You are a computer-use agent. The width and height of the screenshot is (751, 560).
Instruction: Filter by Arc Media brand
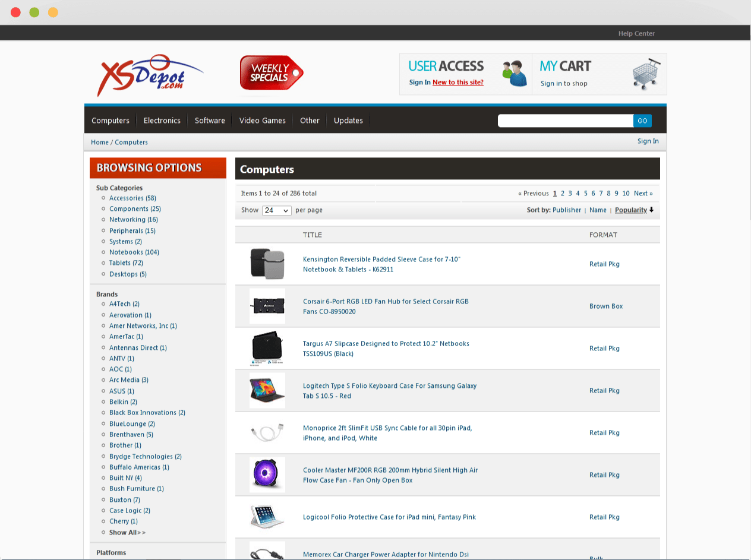click(129, 380)
